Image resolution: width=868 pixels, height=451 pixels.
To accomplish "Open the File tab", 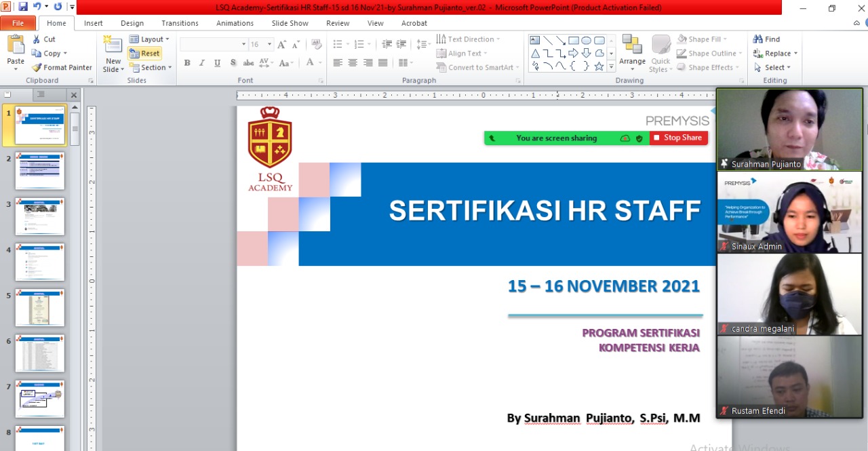I will coord(18,23).
